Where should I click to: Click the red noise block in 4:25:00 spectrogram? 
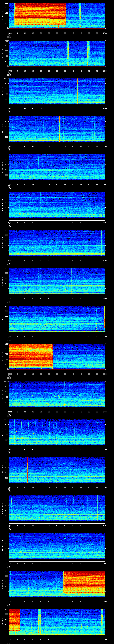pos(31,356)
